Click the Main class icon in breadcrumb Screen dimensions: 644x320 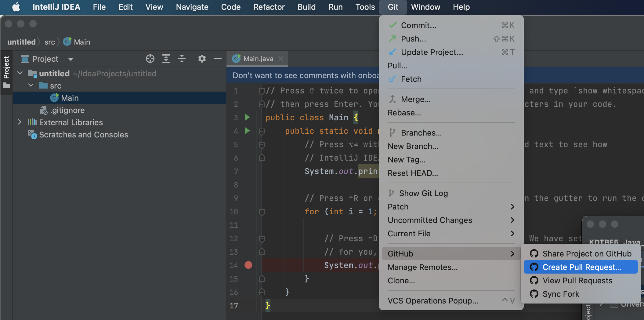click(67, 41)
